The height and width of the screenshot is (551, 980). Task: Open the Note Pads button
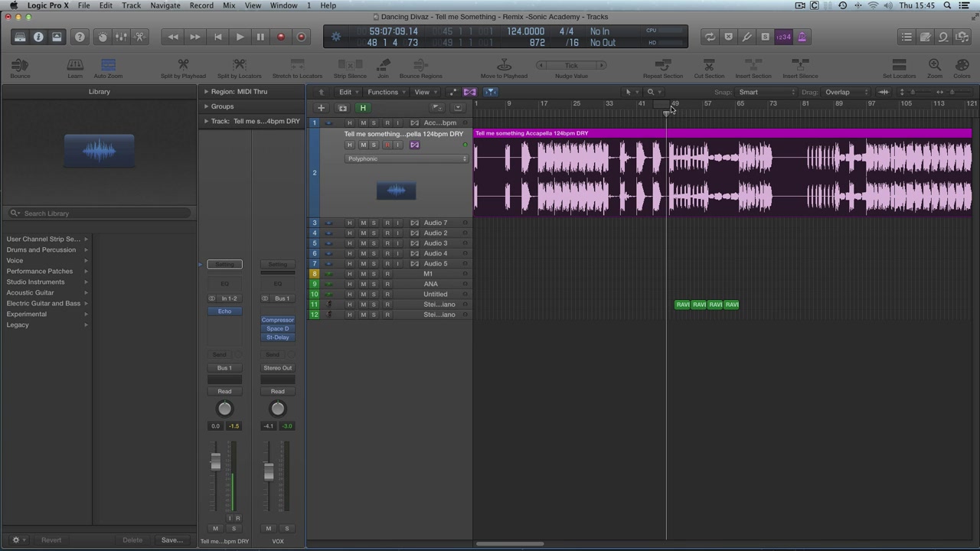tap(925, 37)
